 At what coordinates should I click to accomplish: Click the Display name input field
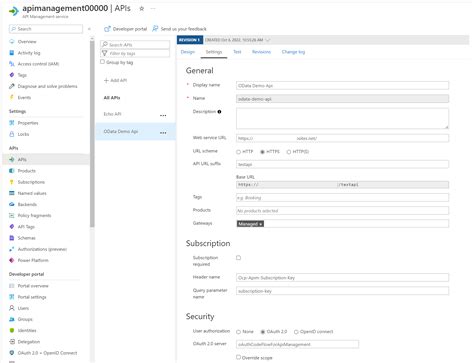[x=342, y=86]
